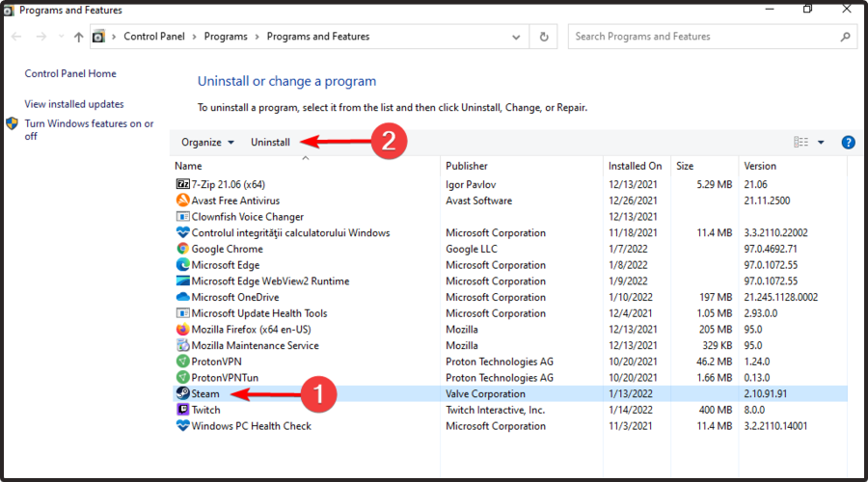868x482 pixels.
Task: Click the 2.10.91.91 version cell
Action: 765,393
